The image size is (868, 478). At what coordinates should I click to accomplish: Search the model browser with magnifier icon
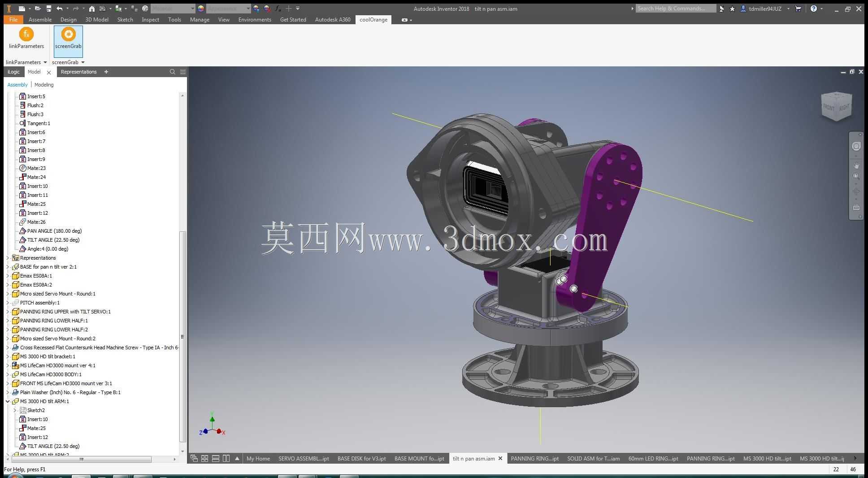(x=173, y=72)
